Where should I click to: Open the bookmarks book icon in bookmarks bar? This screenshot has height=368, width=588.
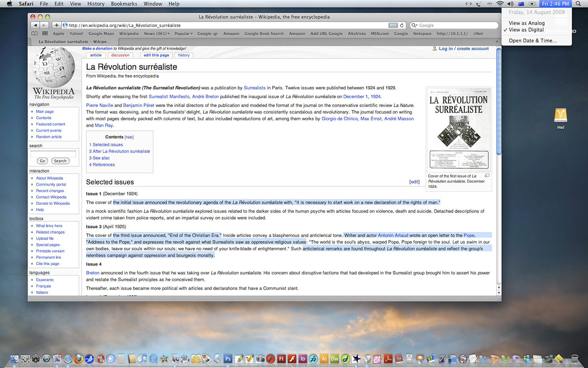coord(34,34)
